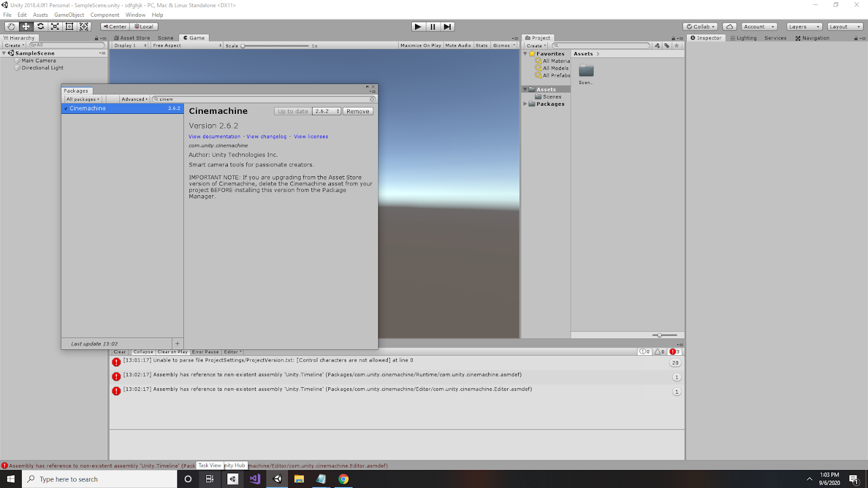Click the save search star icon
Screen dimensions: 868x488
(676, 46)
